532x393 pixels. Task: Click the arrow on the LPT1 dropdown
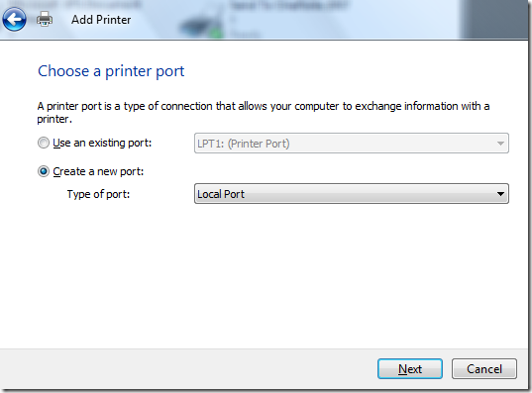point(500,144)
